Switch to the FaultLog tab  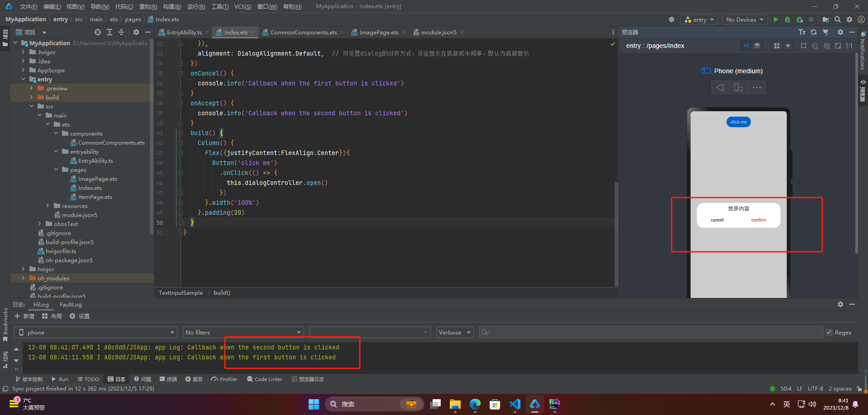pos(71,304)
